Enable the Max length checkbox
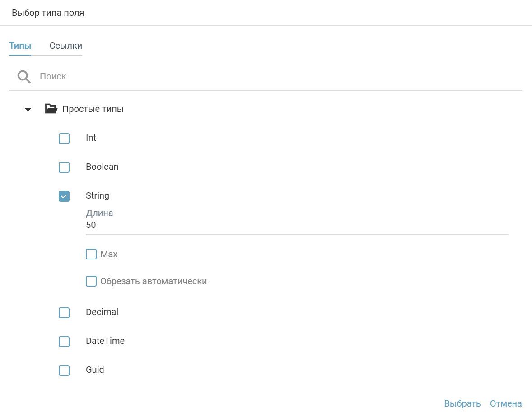Image resolution: width=532 pixels, height=417 pixels. coord(91,254)
